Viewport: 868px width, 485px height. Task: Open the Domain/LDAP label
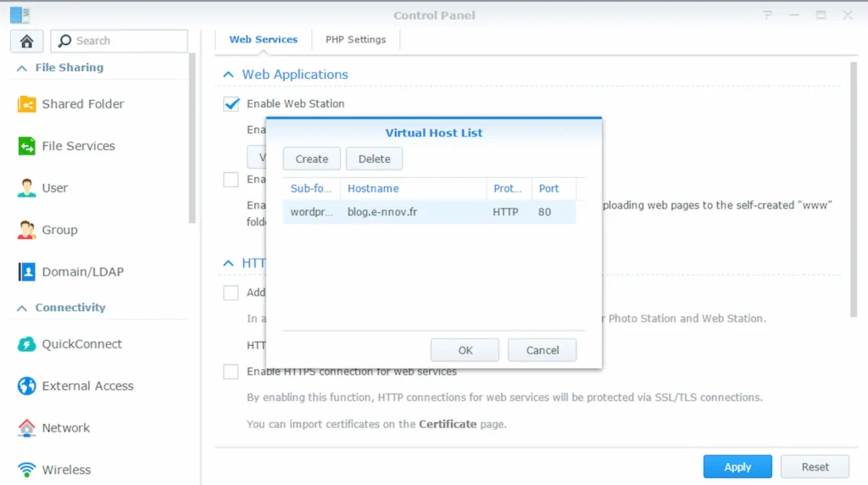(x=83, y=272)
